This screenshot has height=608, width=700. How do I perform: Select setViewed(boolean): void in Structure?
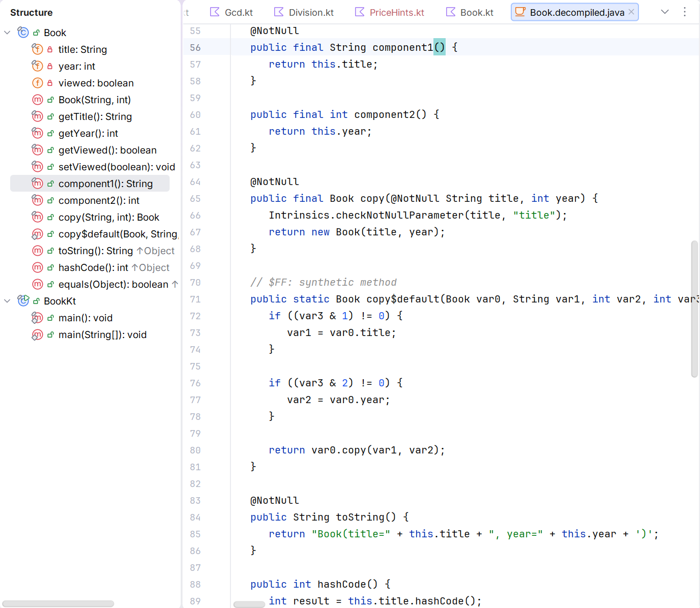[116, 167]
